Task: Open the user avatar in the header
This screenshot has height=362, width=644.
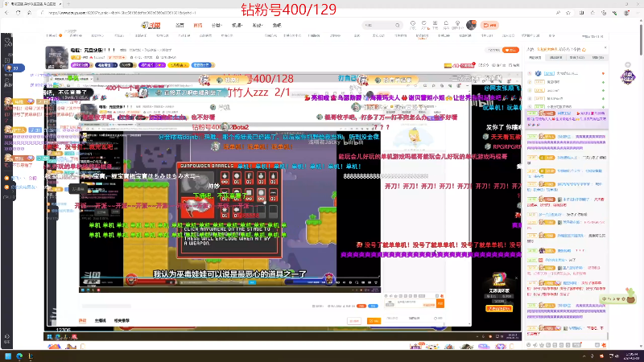Action: click(x=471, y=26)
